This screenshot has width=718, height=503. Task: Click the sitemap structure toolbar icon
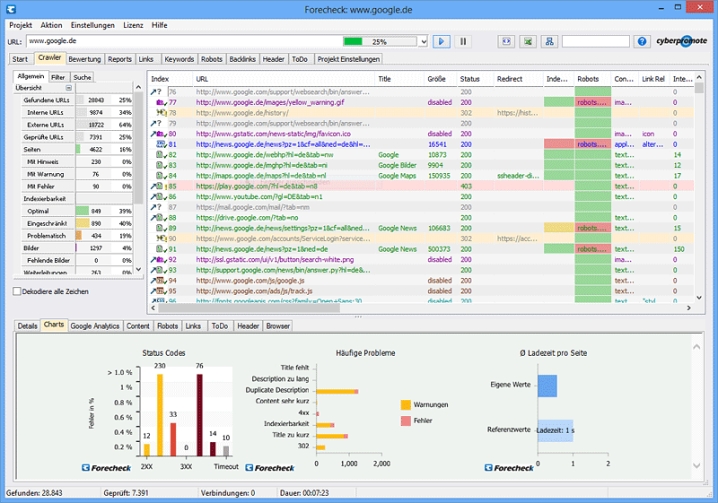(x=549, y=41)
